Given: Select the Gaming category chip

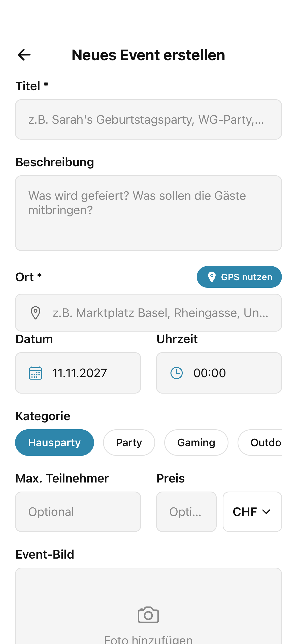Looking at the screenshot, I should point(196,442).
